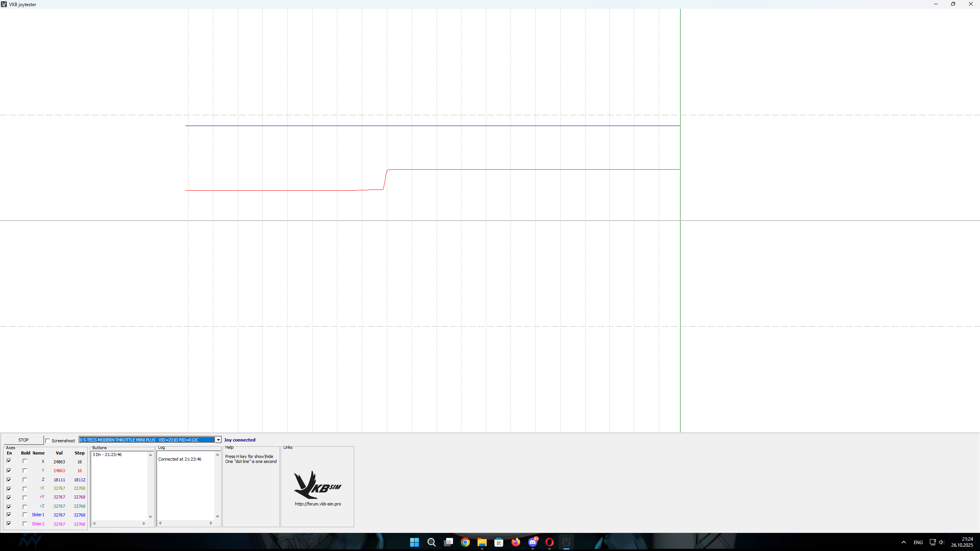Disable the X axis En checkbox
The width and height of the screenshot is (980, 551).
pyautogui.click(x=9, y=461)
